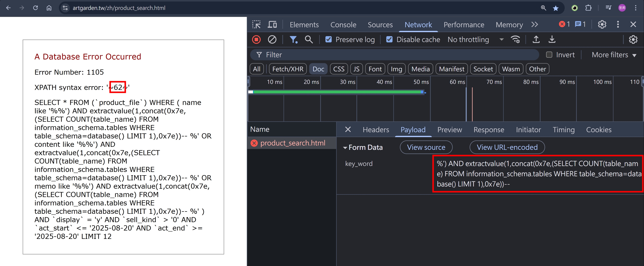644x266 pixels.
Task: Switch to the Memory tab
Action: [x=509, y=24]
